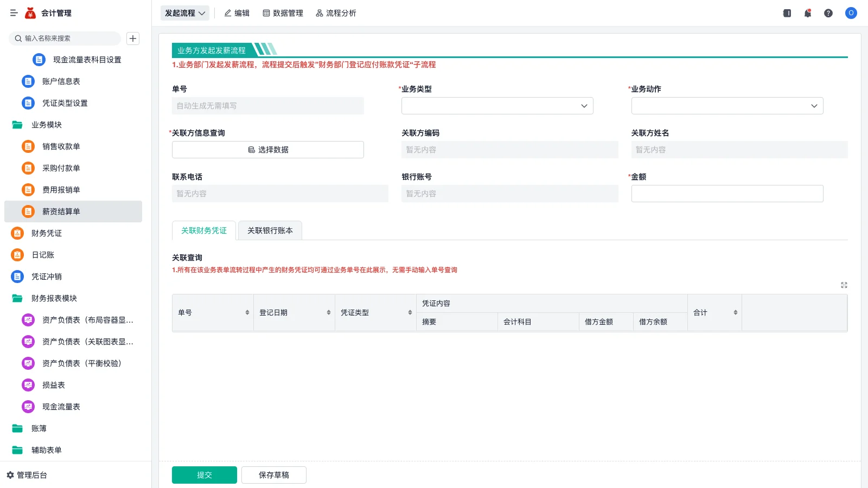Expand the associated query table to fullscreen
This screenshot has height=488, width=868.
pos(844,285)
